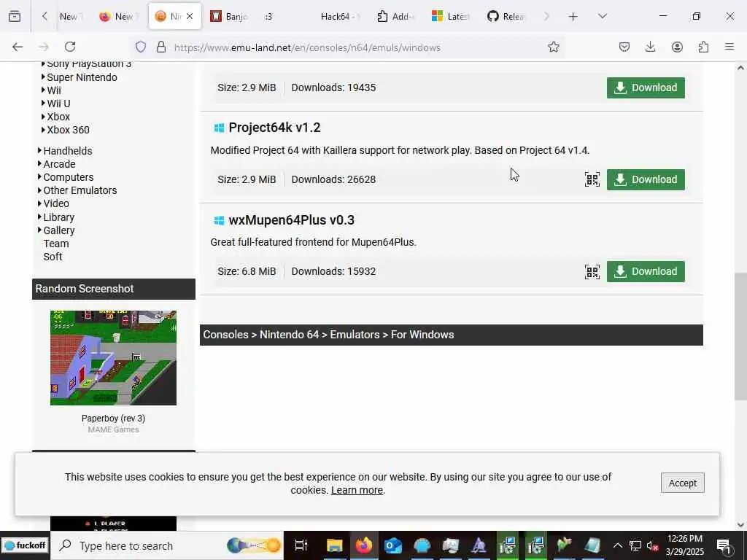Show QR code for wxMupen64Plus v0.3
This screenshot has height=560, width=747.
coord(592,271)
